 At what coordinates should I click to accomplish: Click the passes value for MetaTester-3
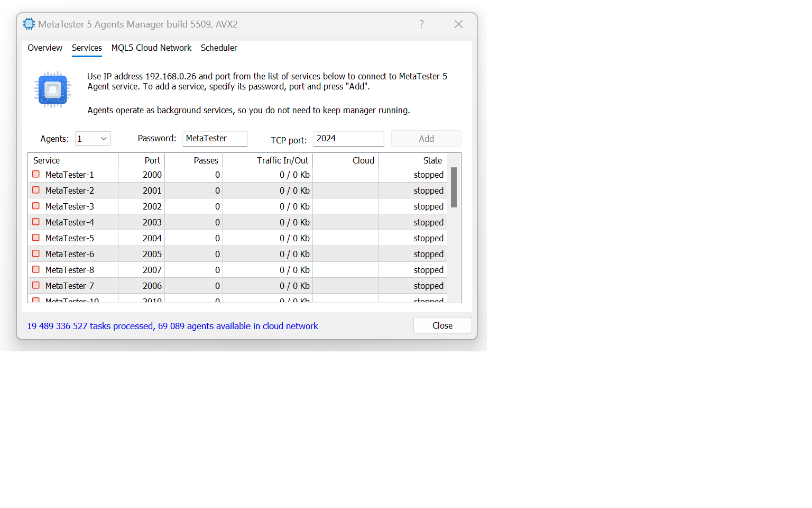pos(217,206)
